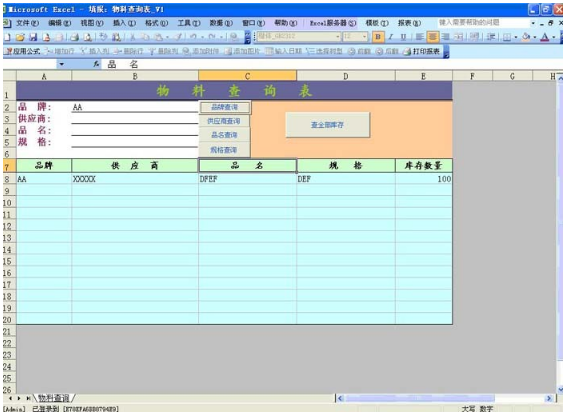This screenshot has height=414, width=564.
Task: Save the workbook with the floppy icon
Action: pos(33,37)
